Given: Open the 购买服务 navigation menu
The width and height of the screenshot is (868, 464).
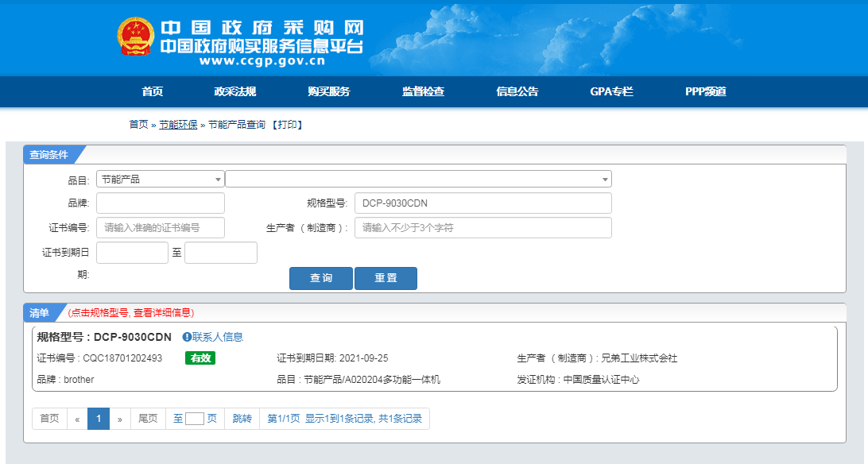Looking at the screenshot, I should point(329,92).
